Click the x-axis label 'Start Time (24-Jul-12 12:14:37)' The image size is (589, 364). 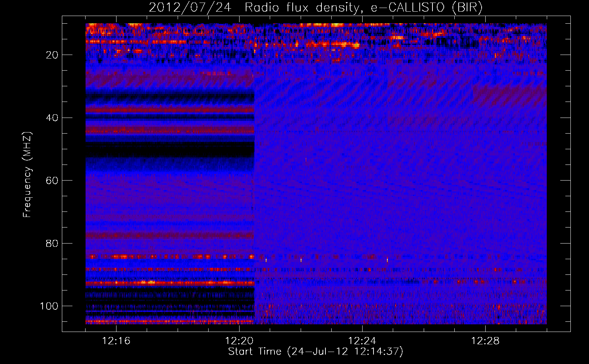316,352
